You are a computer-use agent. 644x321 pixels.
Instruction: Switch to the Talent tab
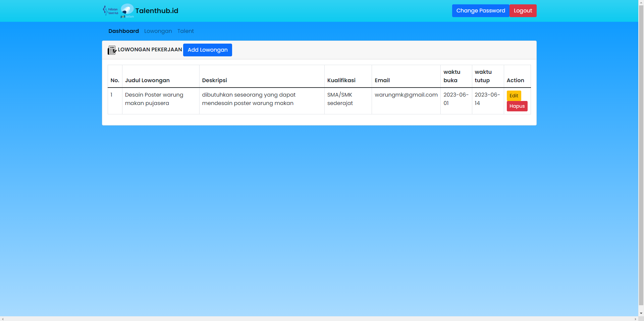pyautogui.click(x=185, y=31)
